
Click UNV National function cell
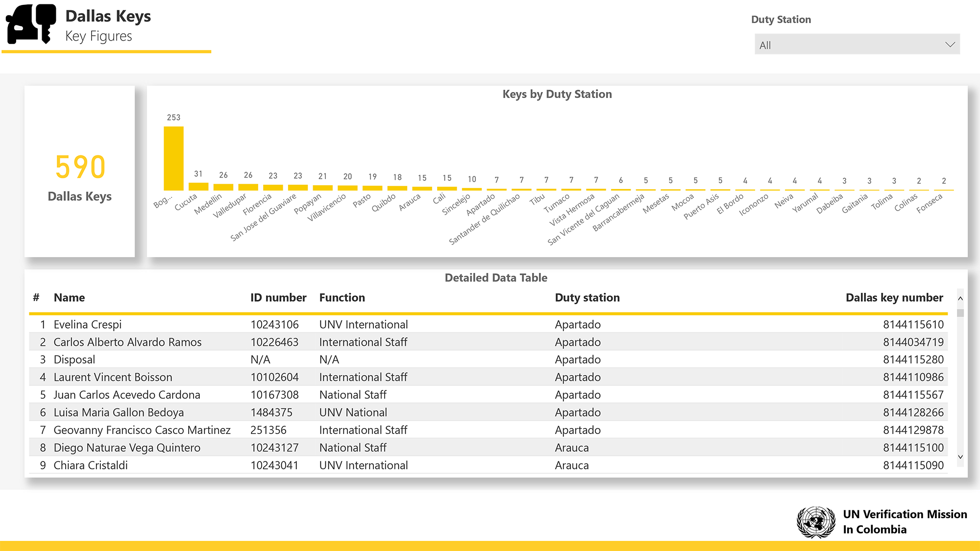[x=353, y=413]
